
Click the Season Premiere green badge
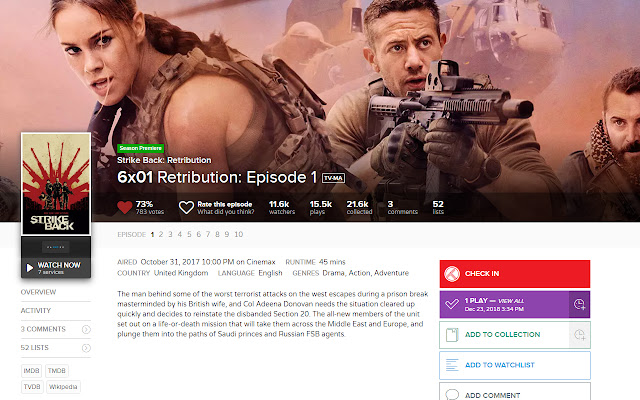[x=140, y=148]
